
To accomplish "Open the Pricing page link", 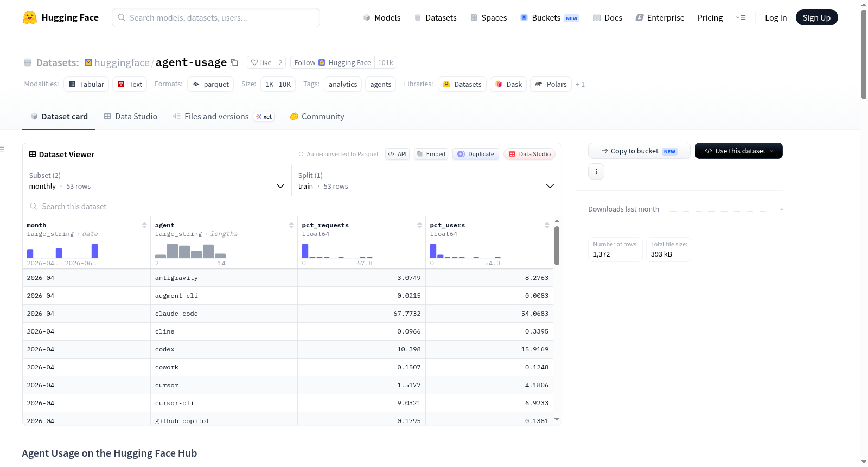I will 710,17.
